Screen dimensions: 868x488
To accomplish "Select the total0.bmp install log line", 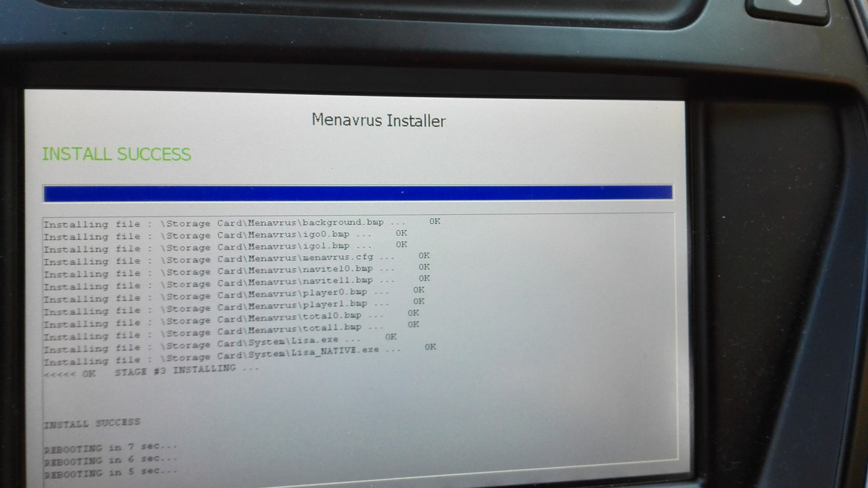I will [231, 320].
